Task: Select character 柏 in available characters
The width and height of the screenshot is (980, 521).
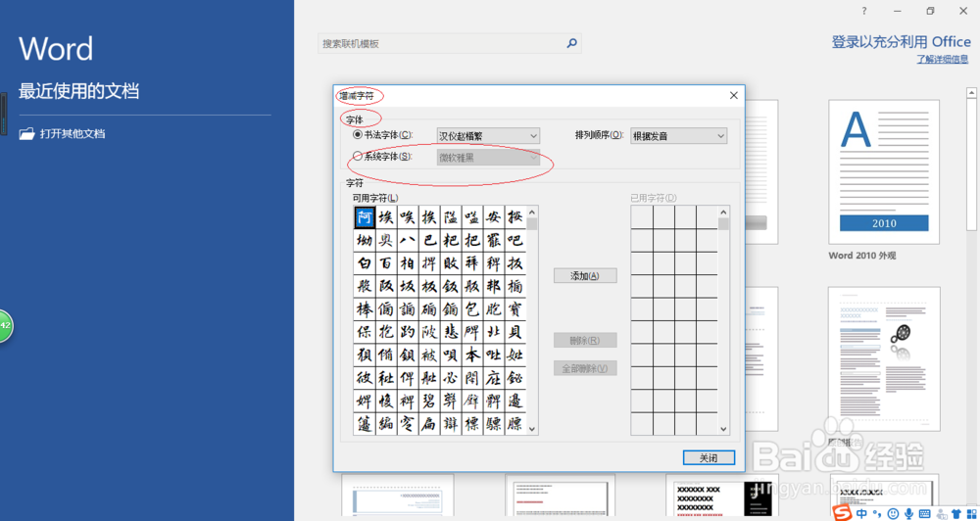Action: [408, 263]
